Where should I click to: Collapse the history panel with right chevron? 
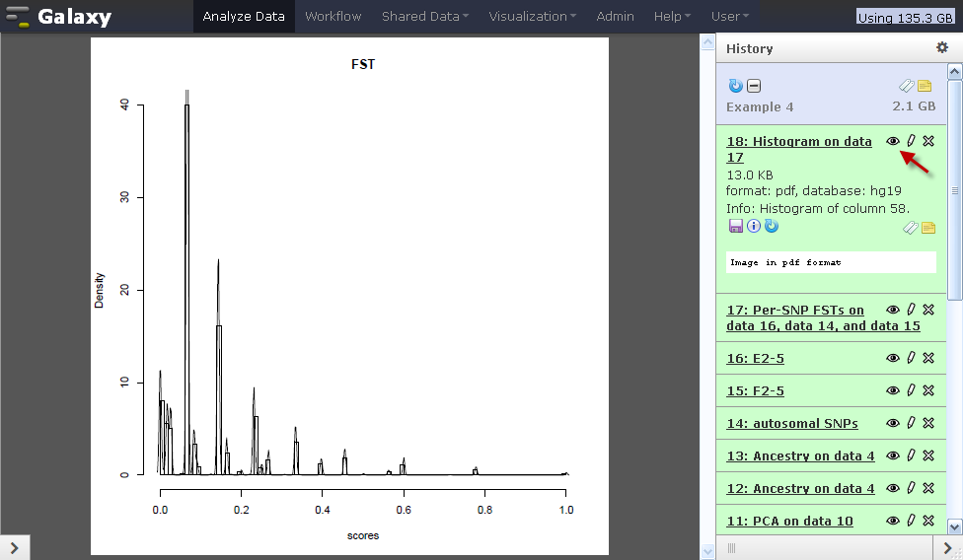(947, 548)
